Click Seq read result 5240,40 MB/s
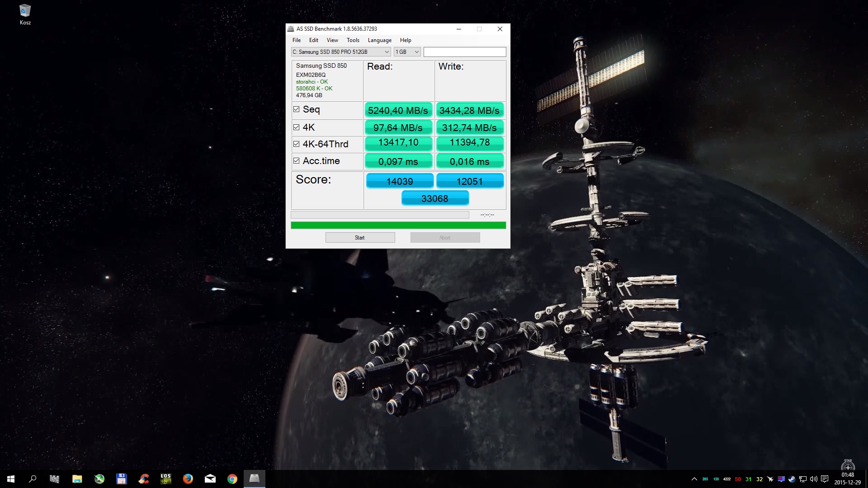This screenshot has height=488, width=868. point(398,110)
